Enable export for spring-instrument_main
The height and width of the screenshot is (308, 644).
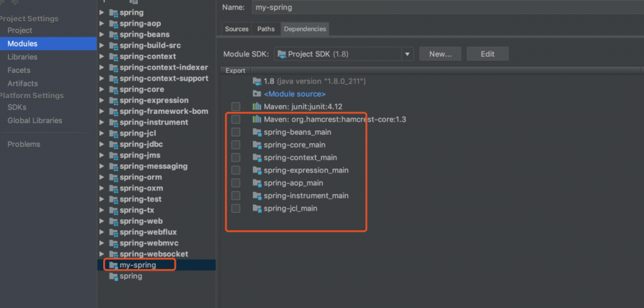click(x=236, y=196)
